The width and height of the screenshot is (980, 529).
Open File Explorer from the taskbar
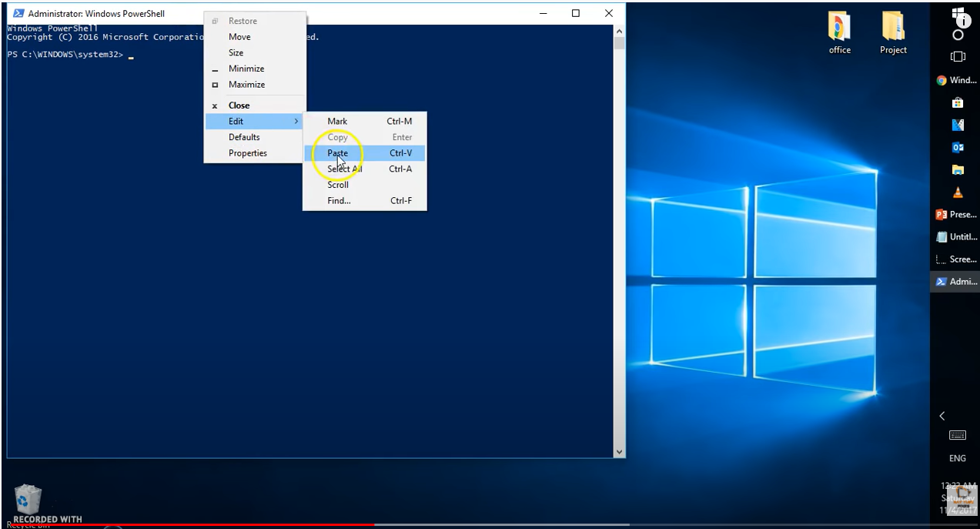point(958,169)
